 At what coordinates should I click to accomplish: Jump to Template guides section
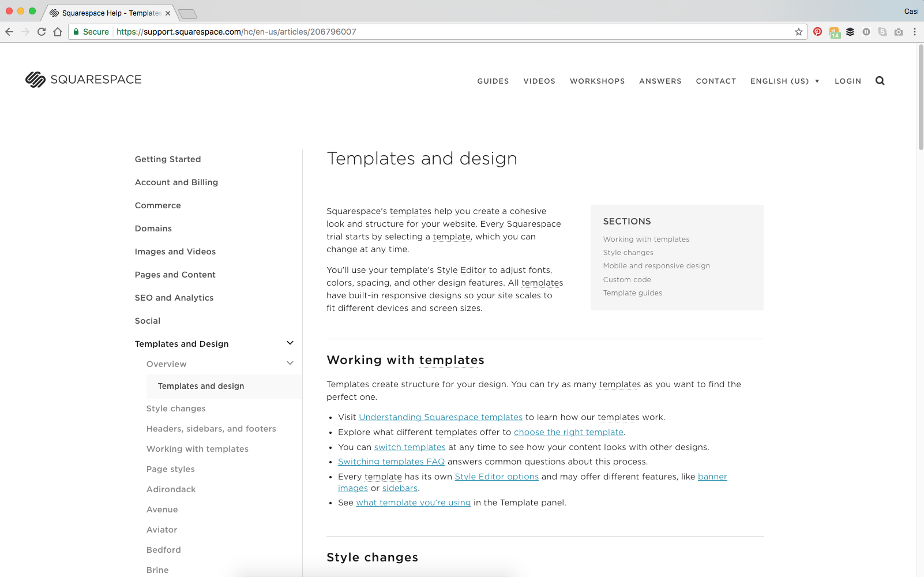tap(633, 293)
